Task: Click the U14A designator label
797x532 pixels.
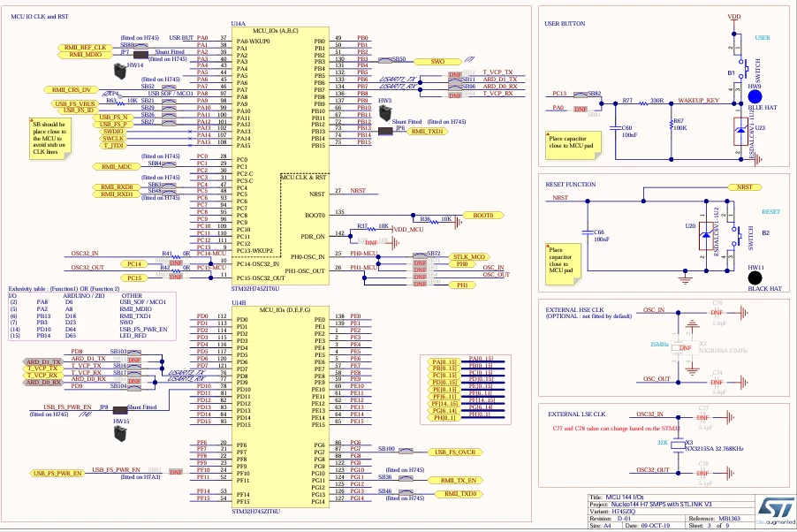Action: tap(238, 23)
